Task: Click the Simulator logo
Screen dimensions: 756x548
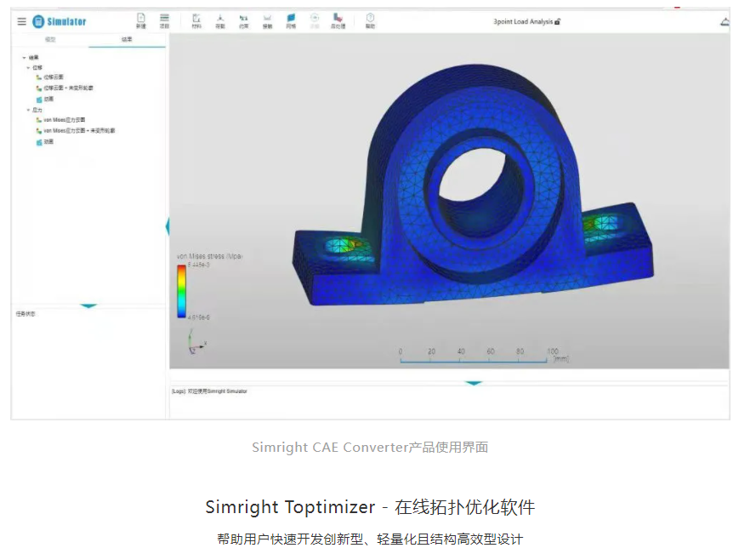Action: point(60,22)
